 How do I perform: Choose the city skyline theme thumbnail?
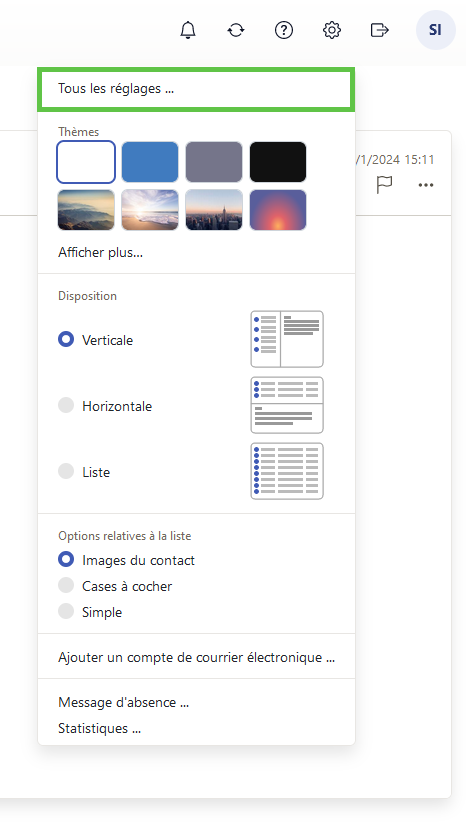(x=214, y=210)
